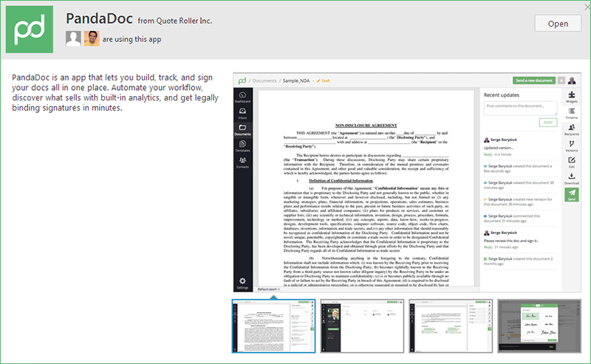Image resolution: width=591 pixels, height=364 pixels.
Task: Click the PandaDoc app title
Action: point(99,18)
